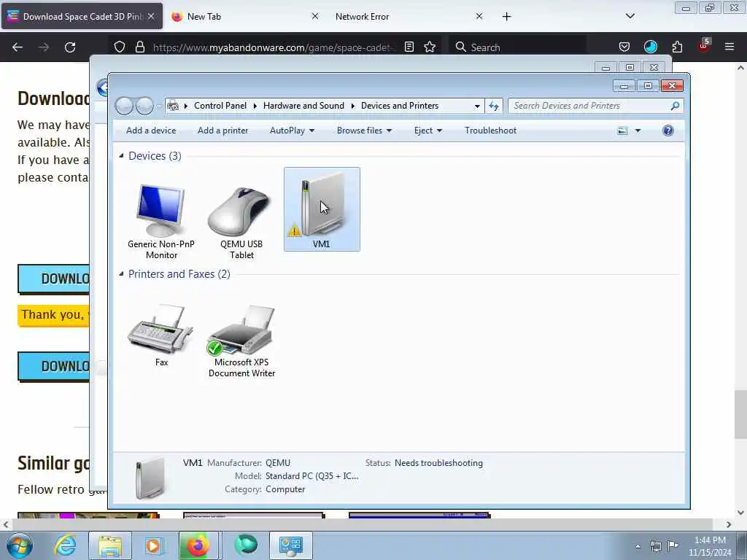This screenshot has width=747, height=560.
Task: Open the AutoPlay dropdown
Action: pyautogui.click(x=292, y=131)
